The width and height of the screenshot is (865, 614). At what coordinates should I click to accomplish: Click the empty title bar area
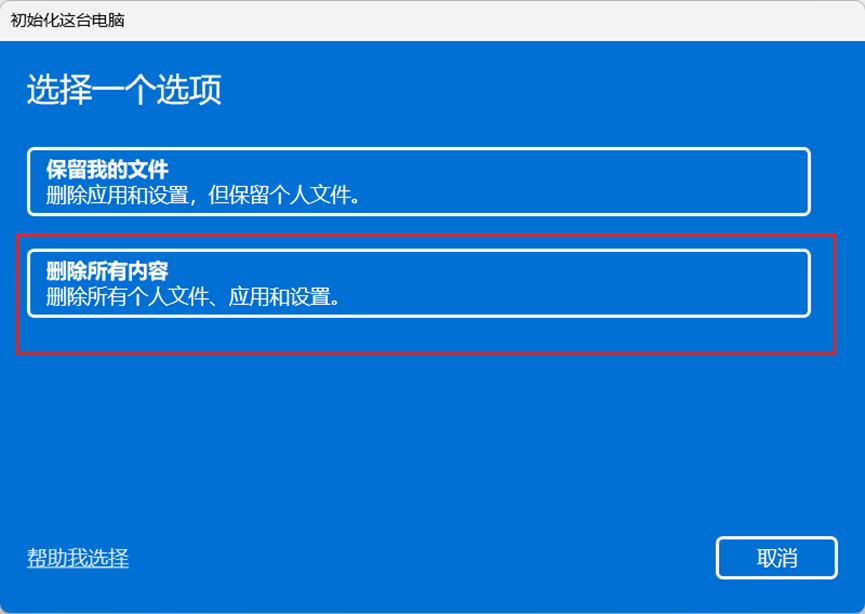tap(491, 20)
